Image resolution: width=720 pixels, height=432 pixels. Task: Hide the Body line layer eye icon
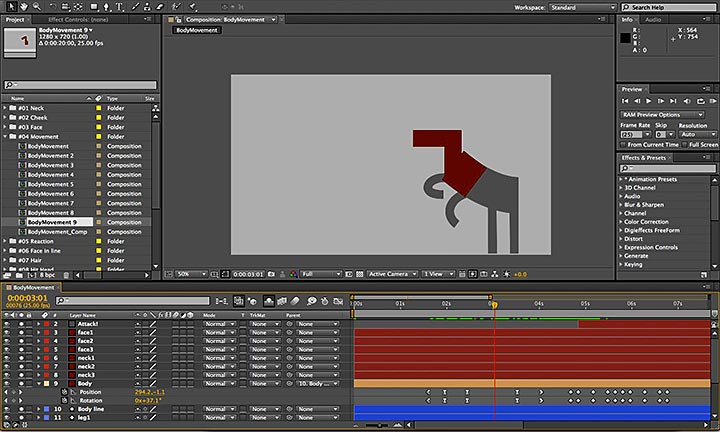(6, 409)
